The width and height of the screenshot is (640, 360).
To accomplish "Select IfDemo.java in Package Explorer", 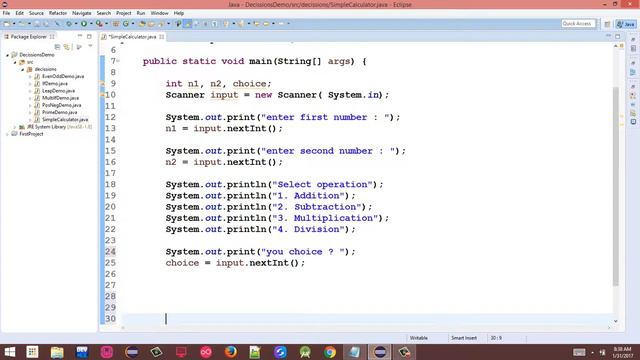I will point(55,84).
